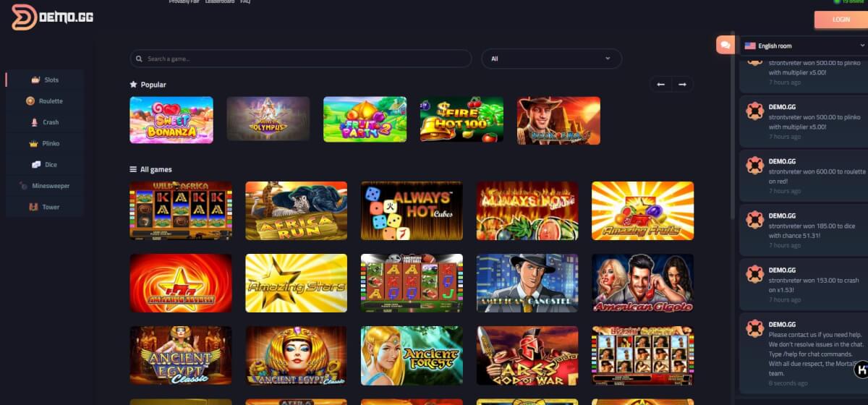868x405 pixels.
Task: Open the American Gangster game thumbnail
Action: point(527,283)
